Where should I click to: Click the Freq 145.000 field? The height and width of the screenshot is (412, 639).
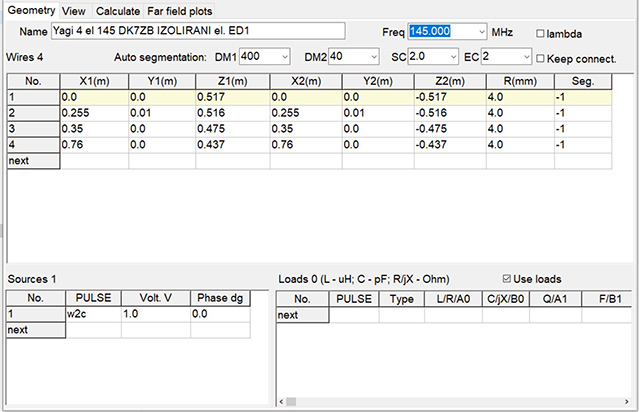(x=442, y=31)
